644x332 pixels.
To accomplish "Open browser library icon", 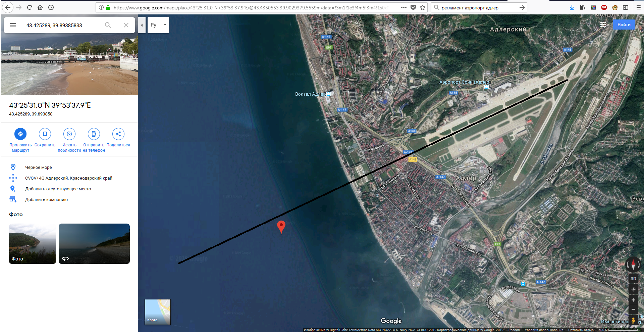I will pos(583,7).
